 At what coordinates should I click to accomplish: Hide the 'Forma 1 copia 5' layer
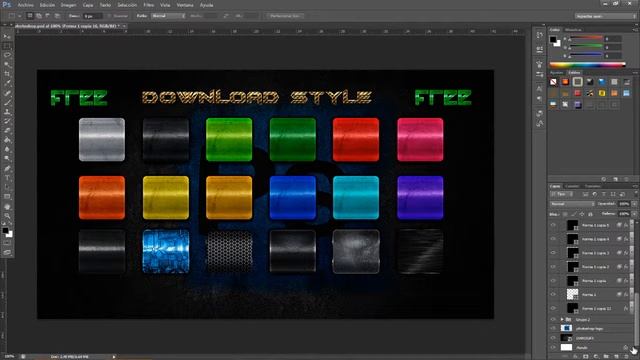[x=553, y=225]
